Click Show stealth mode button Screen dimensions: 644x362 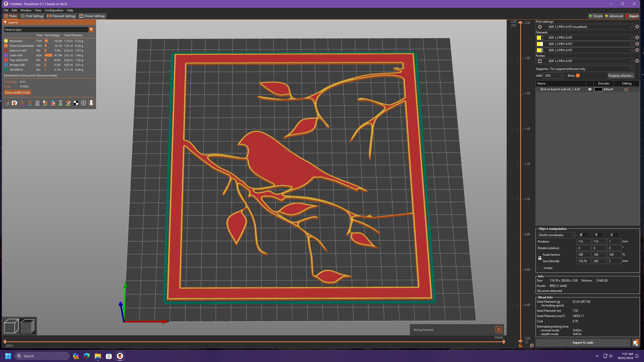coord(17,93)
